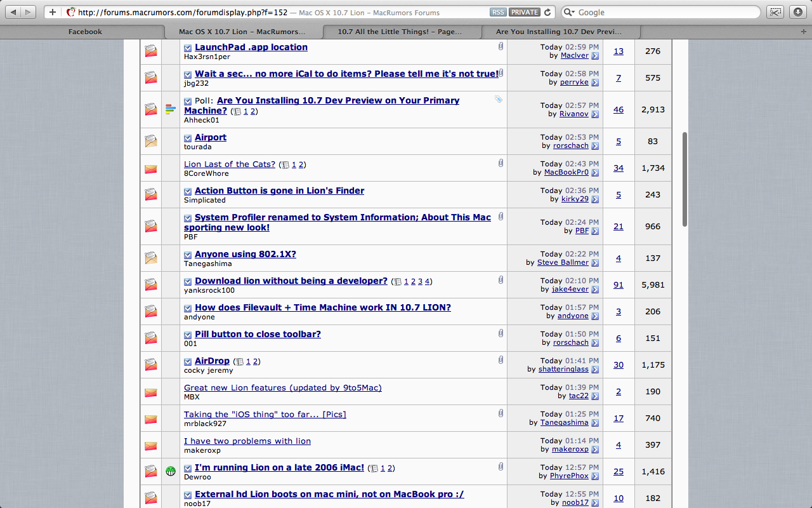812x508 pixels.
Task: Jump to first new post in LaunchPad .app location
Action: (x=188, y=48)
